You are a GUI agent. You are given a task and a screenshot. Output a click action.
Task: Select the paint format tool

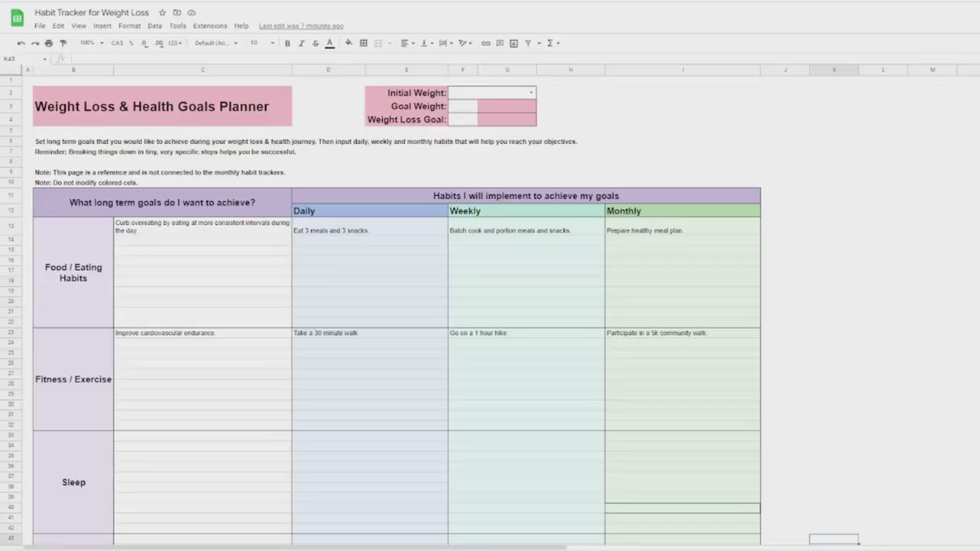tap(64, 44)
